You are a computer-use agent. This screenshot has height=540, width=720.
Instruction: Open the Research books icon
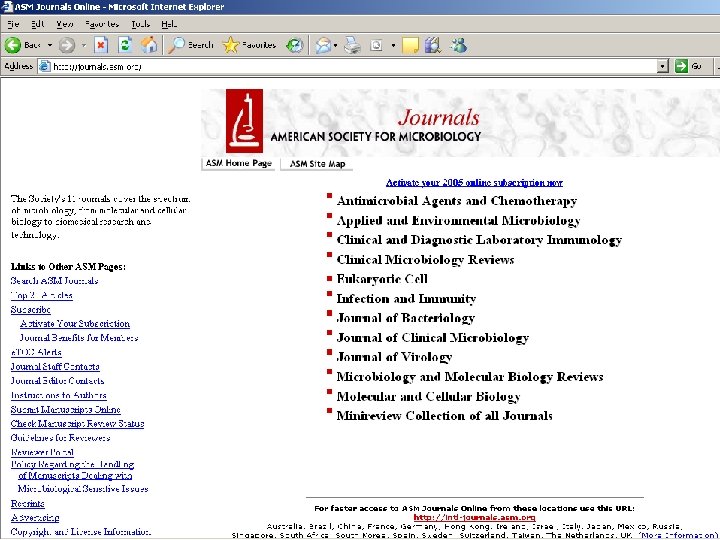(433, 45)
